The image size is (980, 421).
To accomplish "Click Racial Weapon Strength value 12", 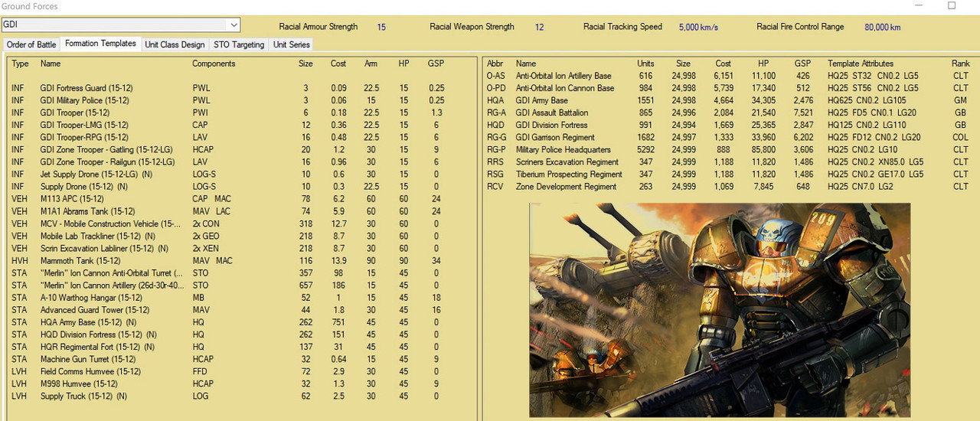I will (539, 27).
